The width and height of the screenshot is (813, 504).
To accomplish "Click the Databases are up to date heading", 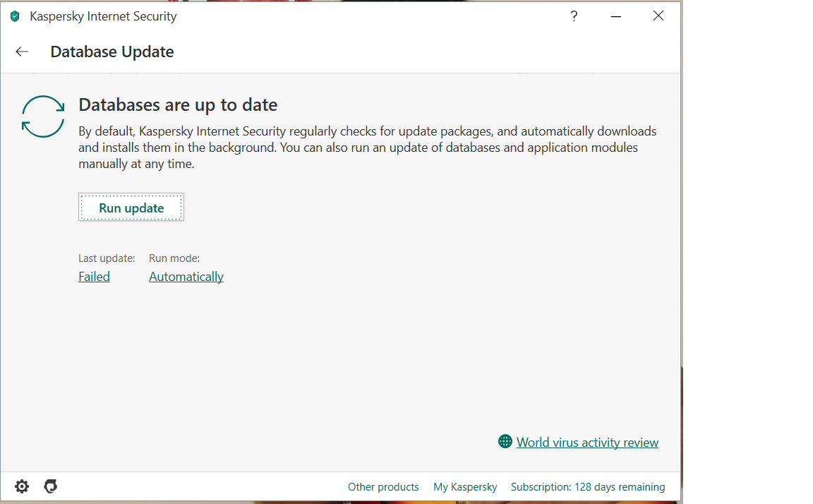I will 178,104.
